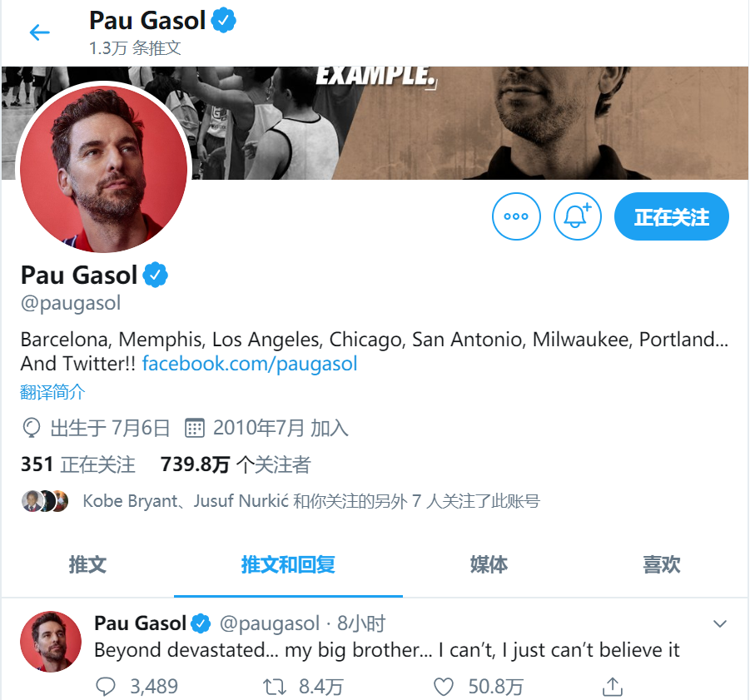Retweet using the retweet arrows icon
The height and width of the screenshot is (700, 750).
coord(275,687)
